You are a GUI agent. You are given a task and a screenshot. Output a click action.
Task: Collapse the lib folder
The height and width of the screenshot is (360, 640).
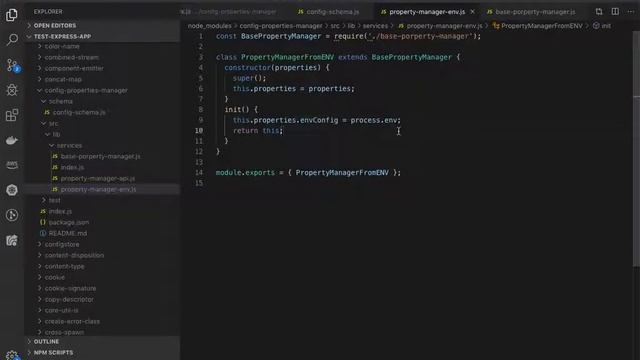pos(102,134)
